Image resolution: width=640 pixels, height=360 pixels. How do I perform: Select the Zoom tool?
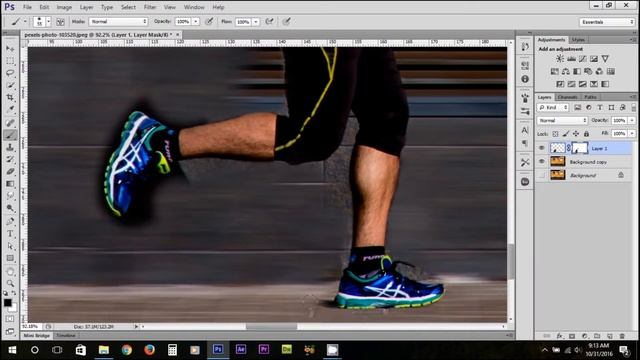tap(10, 283)
